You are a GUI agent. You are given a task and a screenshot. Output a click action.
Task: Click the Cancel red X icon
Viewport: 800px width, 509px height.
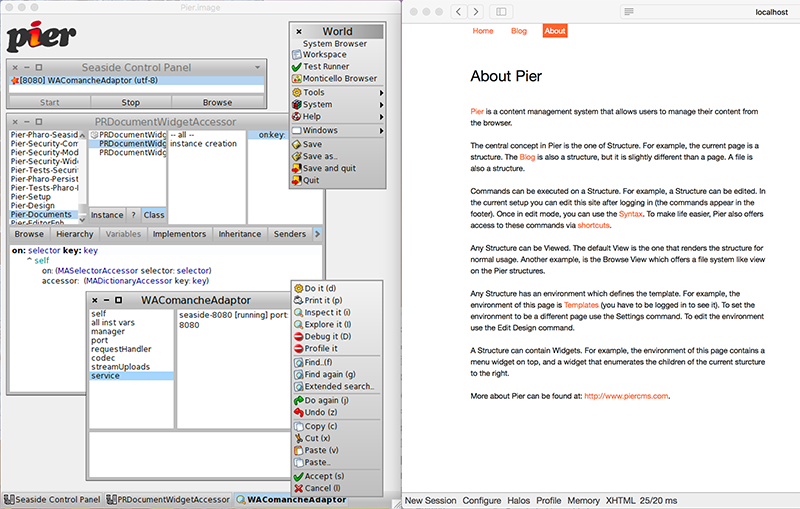click(x=299, y=489)
